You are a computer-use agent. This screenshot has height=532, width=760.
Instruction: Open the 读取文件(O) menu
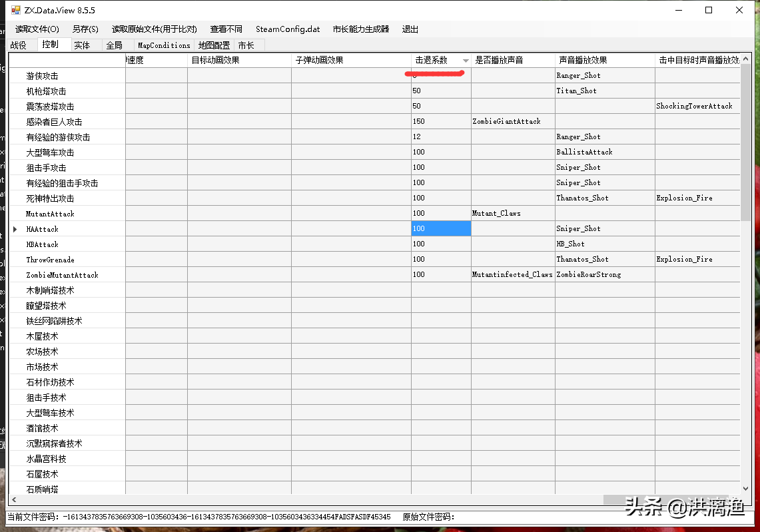37,29
